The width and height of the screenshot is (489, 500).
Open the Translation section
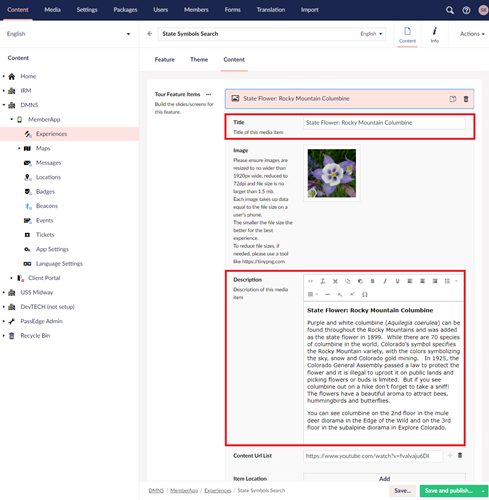click(271, 10)
